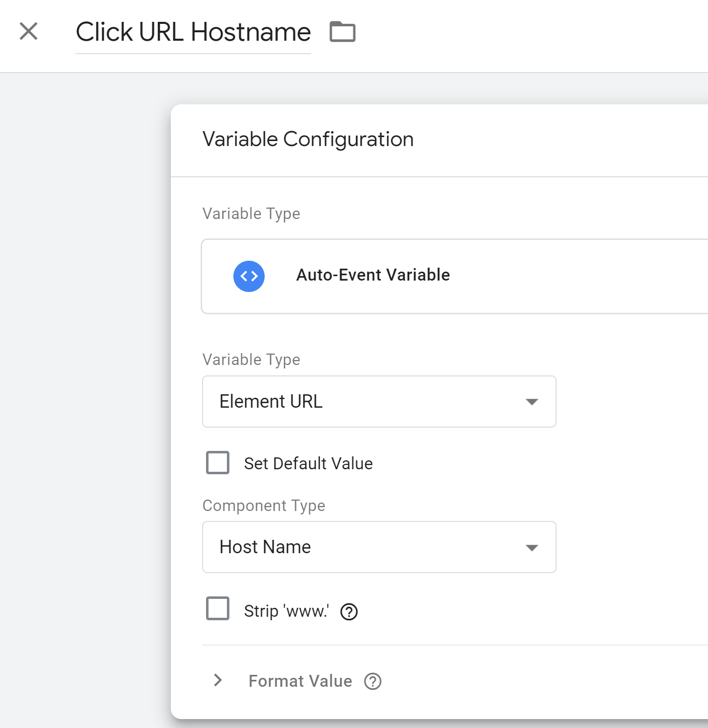Image resolution: width=708 pixels, height=728 pixels.
Task: Click the dropdown arrow in the Host Name box
Action: [x=532, y=548]
